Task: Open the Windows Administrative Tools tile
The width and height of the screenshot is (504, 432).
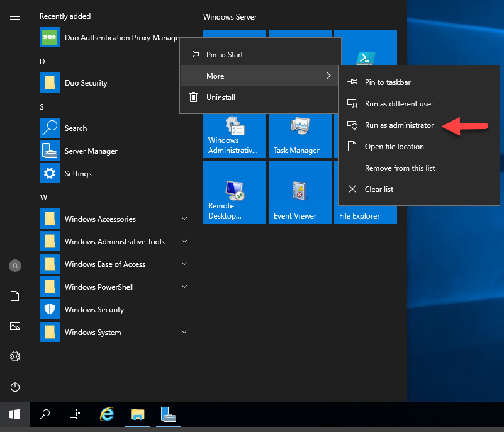Action: point(235,136)
